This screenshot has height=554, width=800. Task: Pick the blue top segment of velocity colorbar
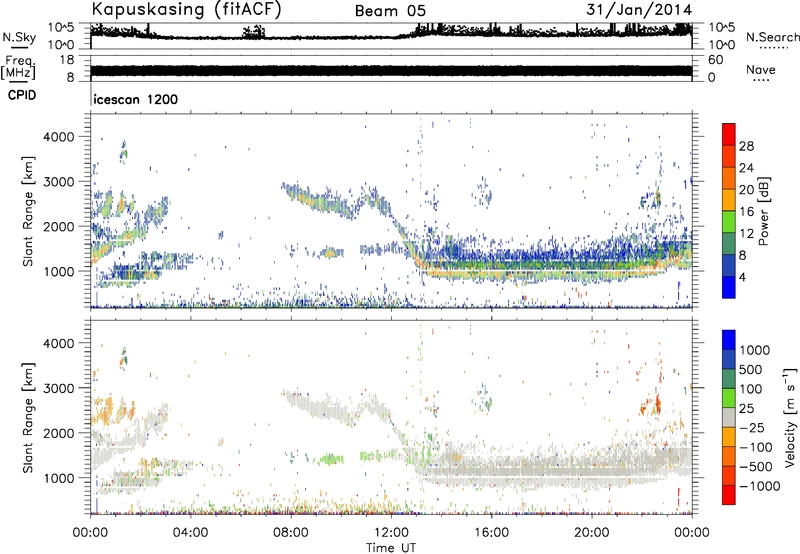729,340
